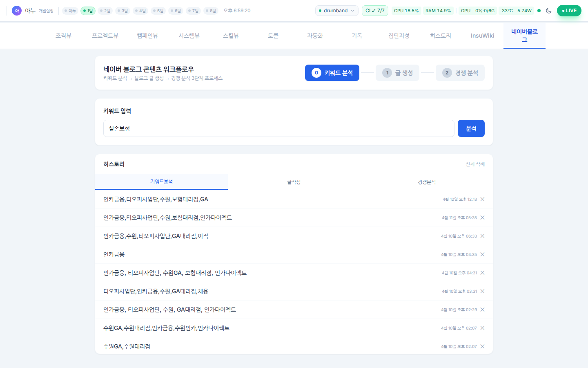Open the InsuWiki navigation tab
The height and width of the screenshot is (368, 588).
tap(482, 36)
